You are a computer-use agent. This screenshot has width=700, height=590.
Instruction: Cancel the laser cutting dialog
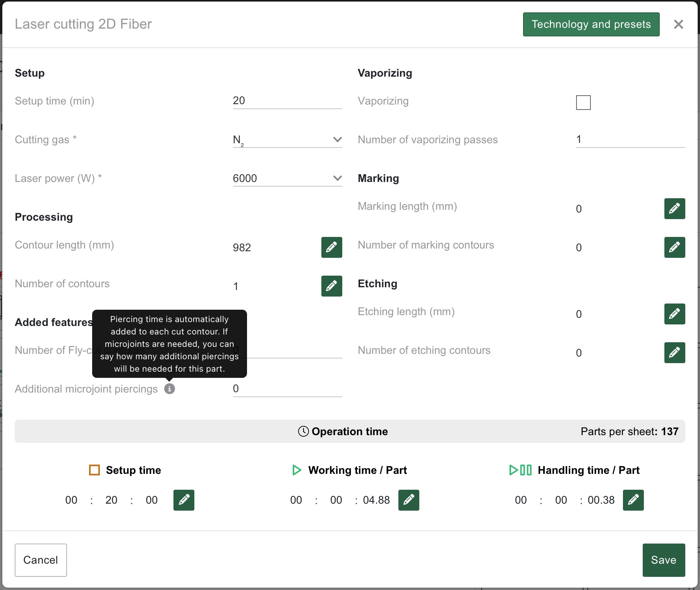pyautogui.click(x=41, y=560)
